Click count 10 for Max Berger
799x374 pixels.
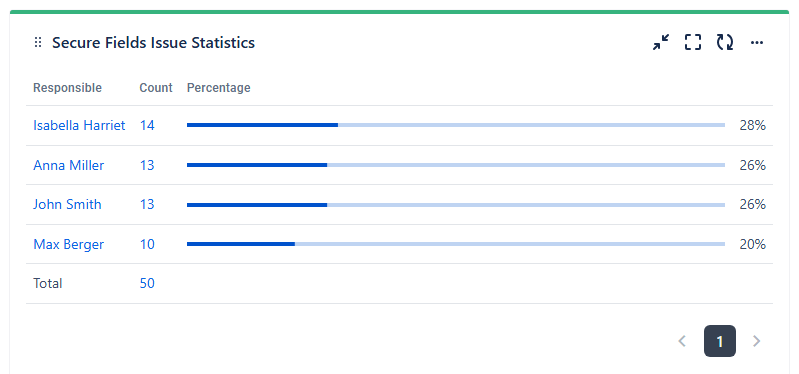point(147,244)
